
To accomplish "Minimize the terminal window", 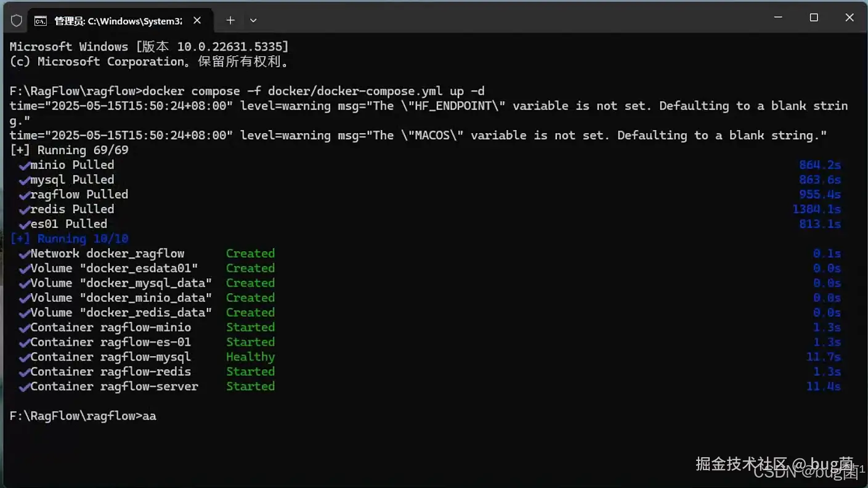I will tap(778, 18).
